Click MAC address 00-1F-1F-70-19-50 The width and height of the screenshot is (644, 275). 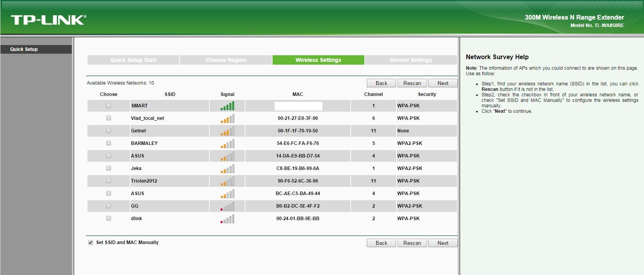click(298, 131)
